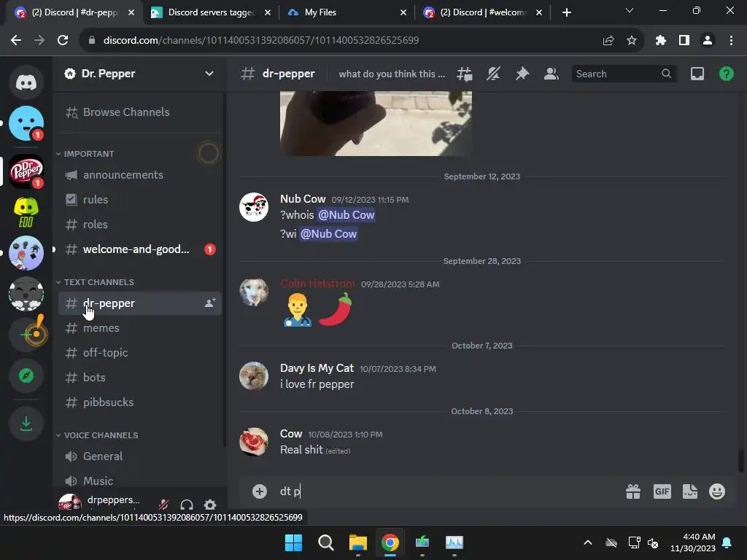Open the Chrome extensions puzzle icon
Screen dimensions: 747x560
click(660, 41)
